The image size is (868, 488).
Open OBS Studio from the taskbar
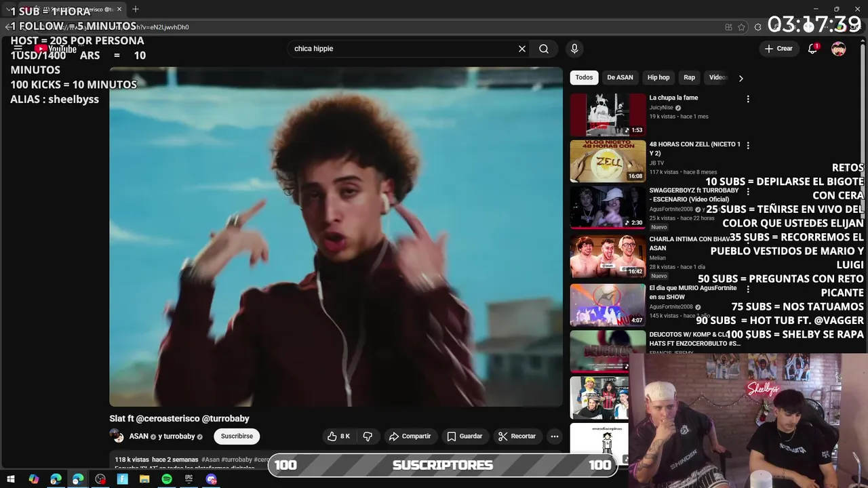100,479
